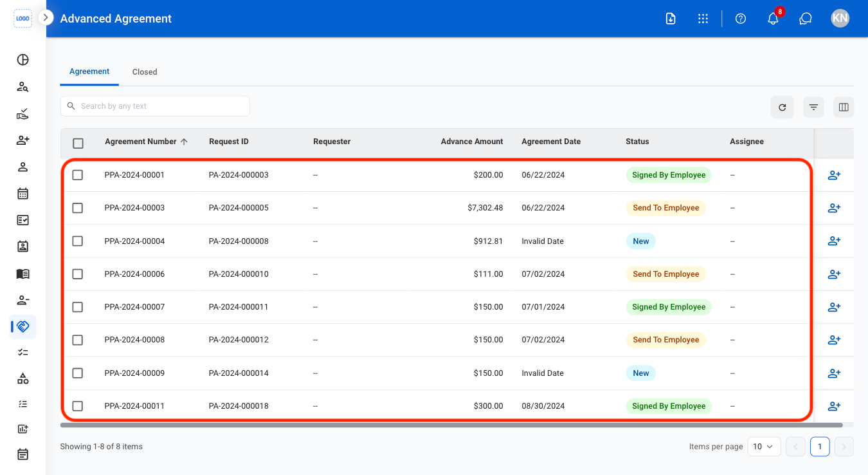Select the handshake agreement sidebar icon
Image resolution: width=868 pixels, height=475 pixels.
pyautogui.click(x=23, y=327)
